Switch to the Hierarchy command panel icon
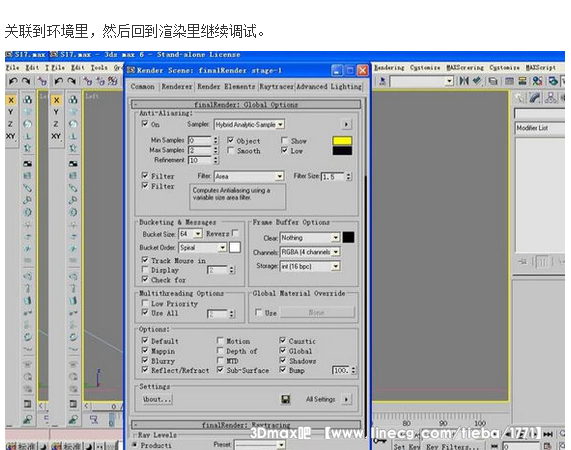The height and width of the screenshot is (450, 571). (550, 98)
